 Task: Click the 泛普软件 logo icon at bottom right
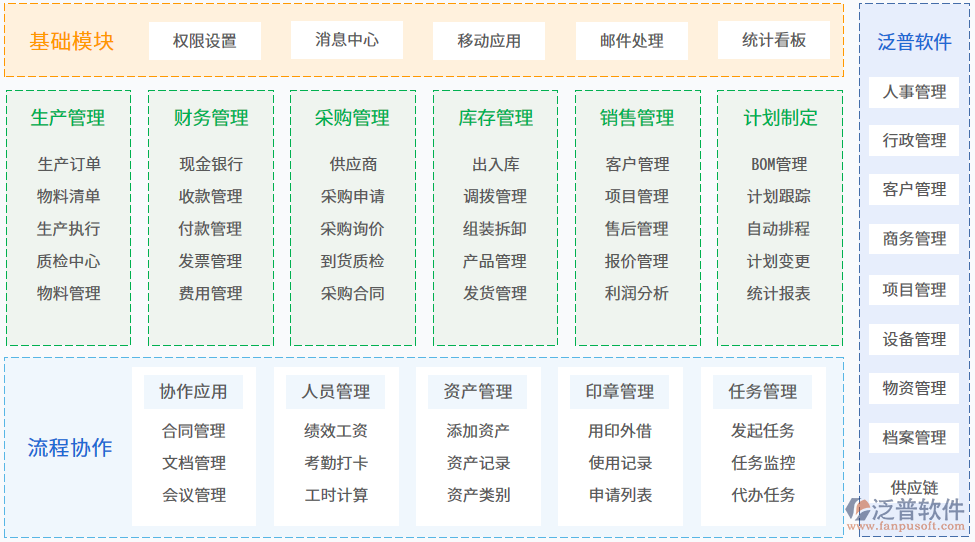pyautogui.click(x=857, y=510)
